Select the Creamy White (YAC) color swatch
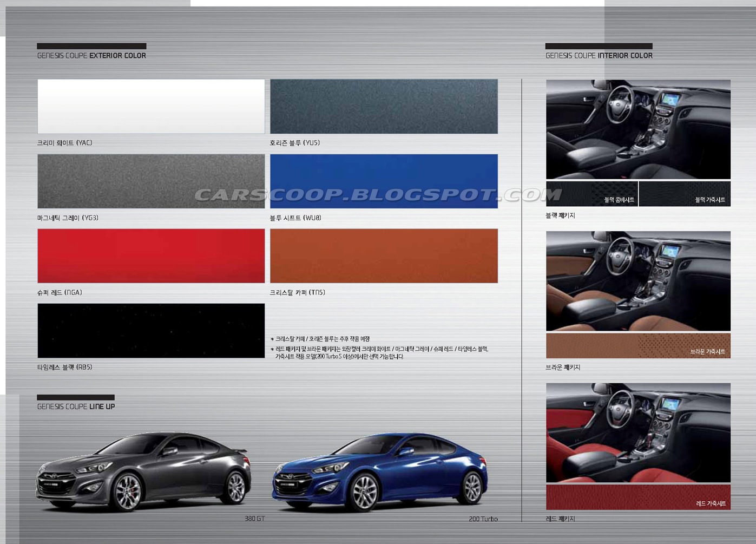Image resolution: width=756 pixels, height=544 pixels. point(151,107)
